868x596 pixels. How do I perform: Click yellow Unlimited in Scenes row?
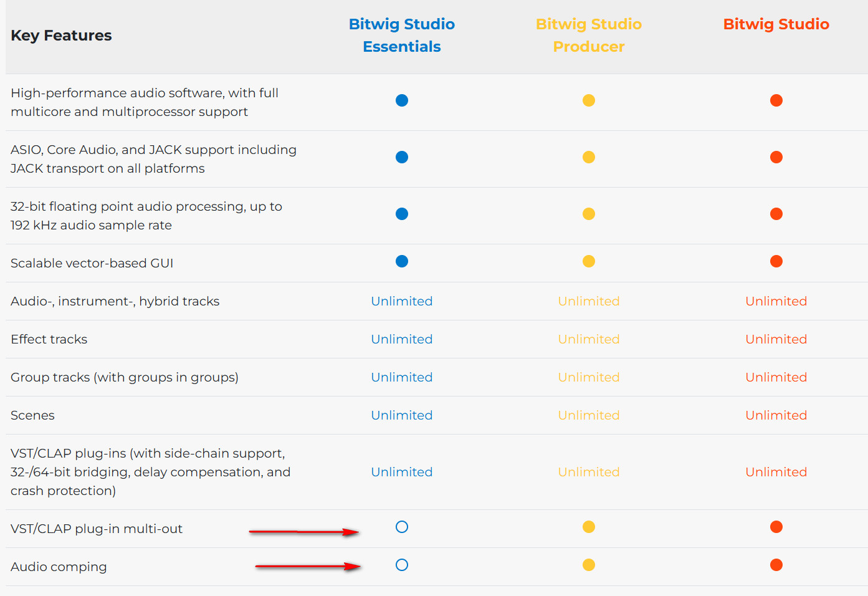coord(589,415)
